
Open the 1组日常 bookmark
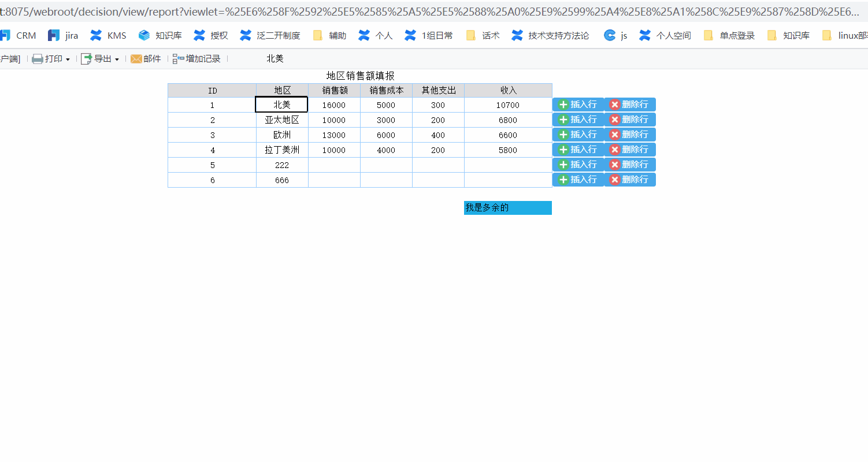point(429,35)
